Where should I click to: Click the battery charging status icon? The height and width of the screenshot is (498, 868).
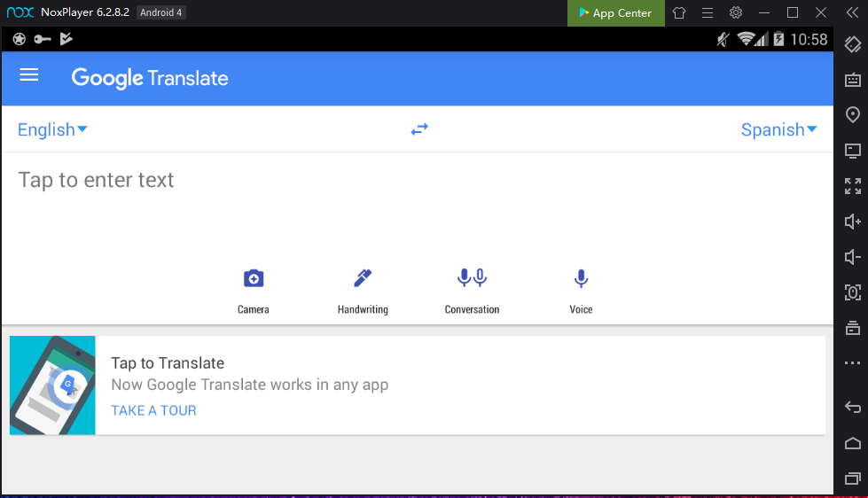click(778, 39)
